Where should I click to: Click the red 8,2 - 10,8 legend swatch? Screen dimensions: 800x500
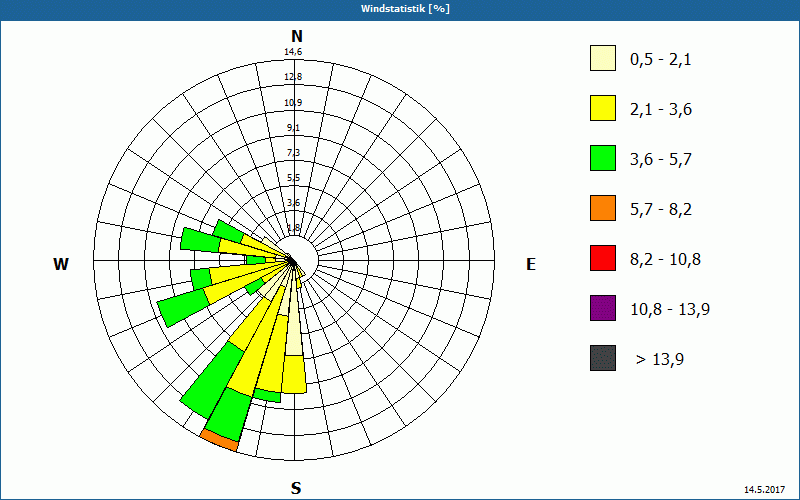(603, 258)
